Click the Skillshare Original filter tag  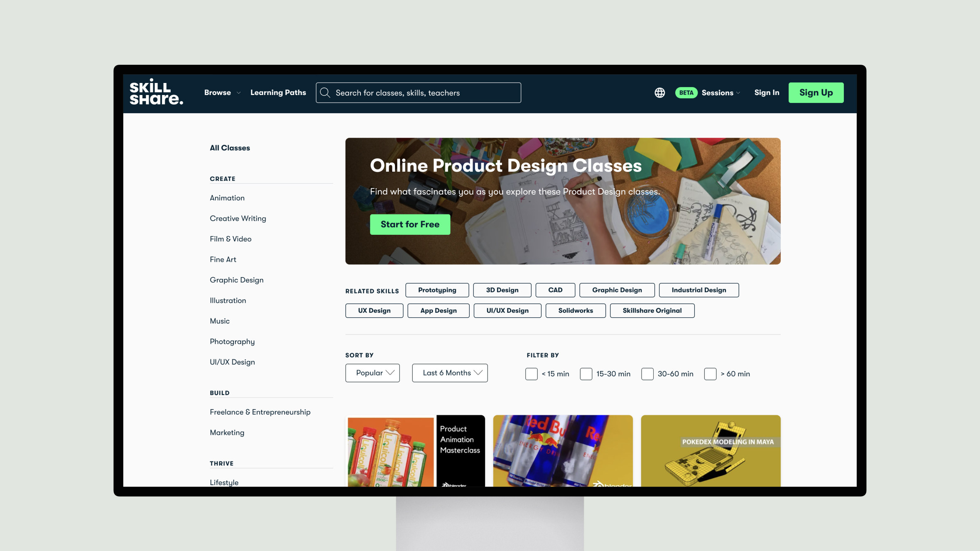652,310
